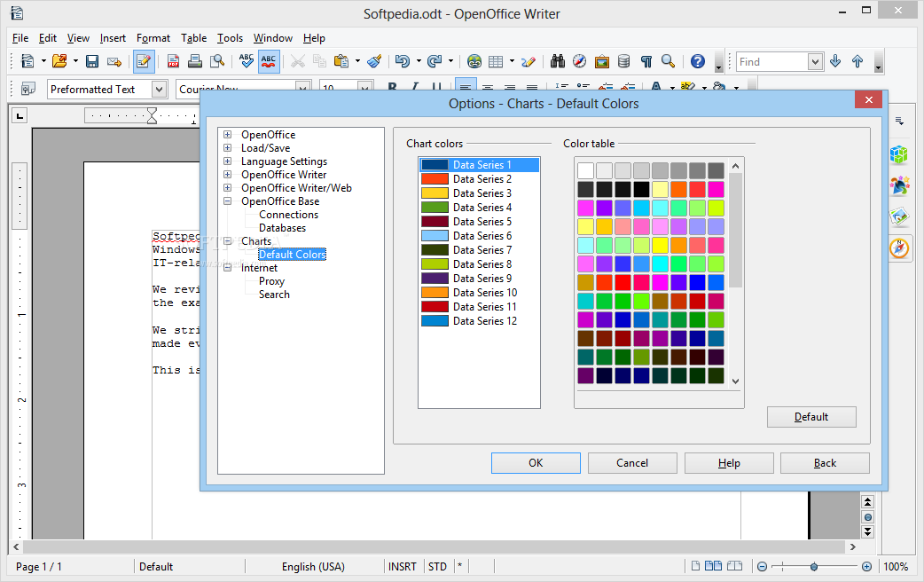This screenshot has height=582, width=924.
Task: Collapse the OpenOffice Base tree node
Action: click(x=228, y=201)
